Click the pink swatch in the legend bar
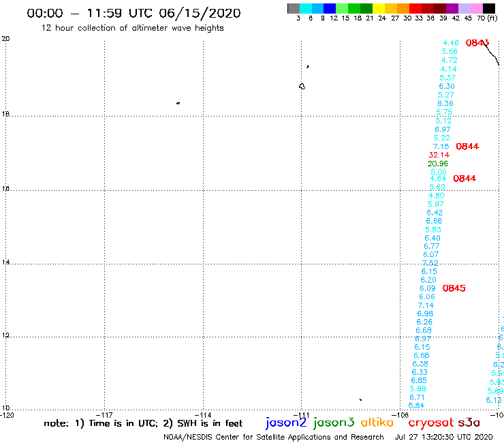Screen dimensions: 504x443 (477, 8)
